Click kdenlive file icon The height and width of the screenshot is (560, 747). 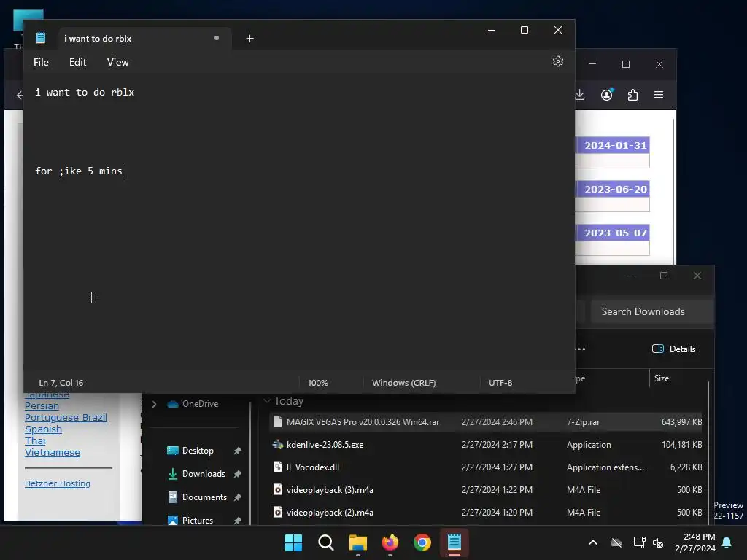coord(278,445)
